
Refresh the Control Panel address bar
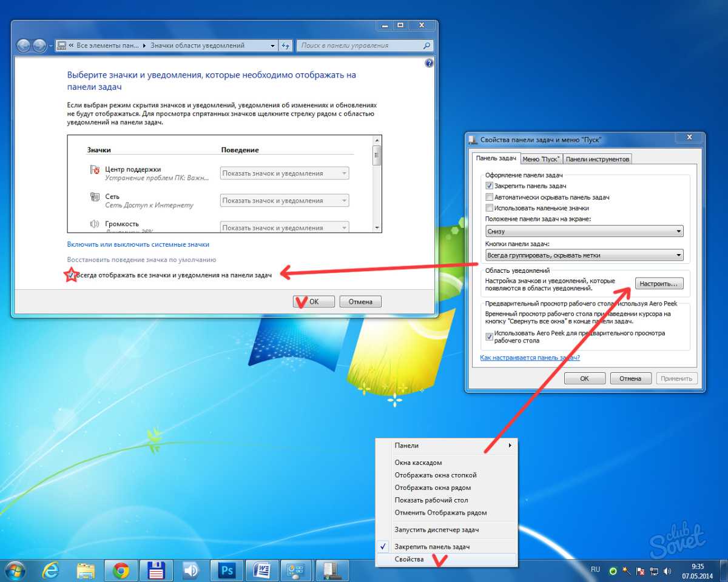(286, 45)
